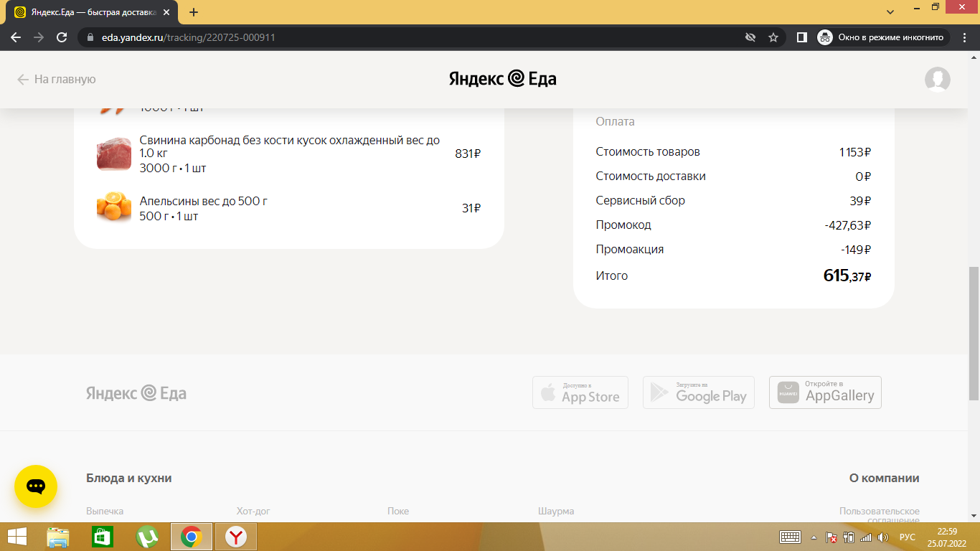Switch the РУС input language indicator
This screenshot has width=980, height=551.
908,537
